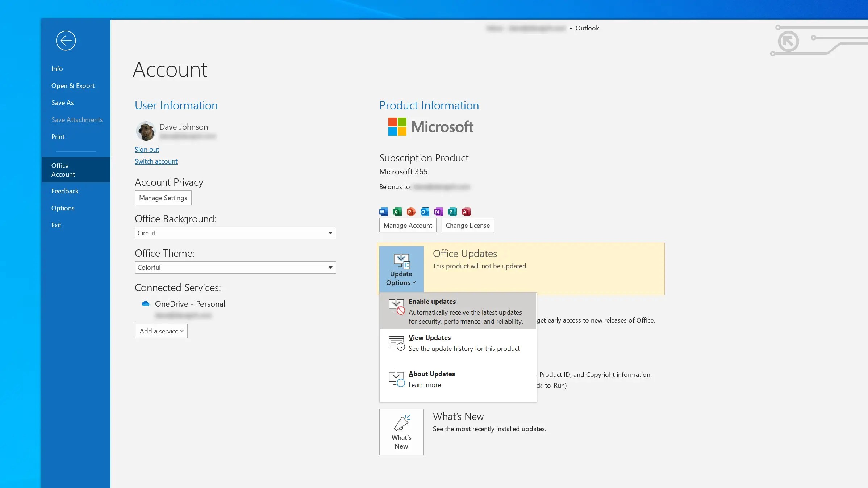Click the PowerPoint app icon
The image size is (868, 488).
[411, 212]
